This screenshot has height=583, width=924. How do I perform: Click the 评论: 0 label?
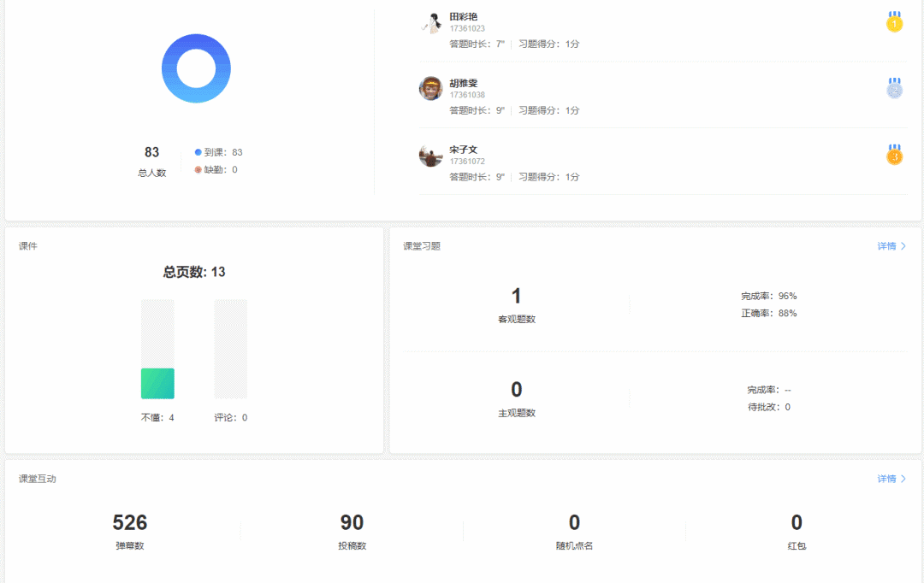230,417
